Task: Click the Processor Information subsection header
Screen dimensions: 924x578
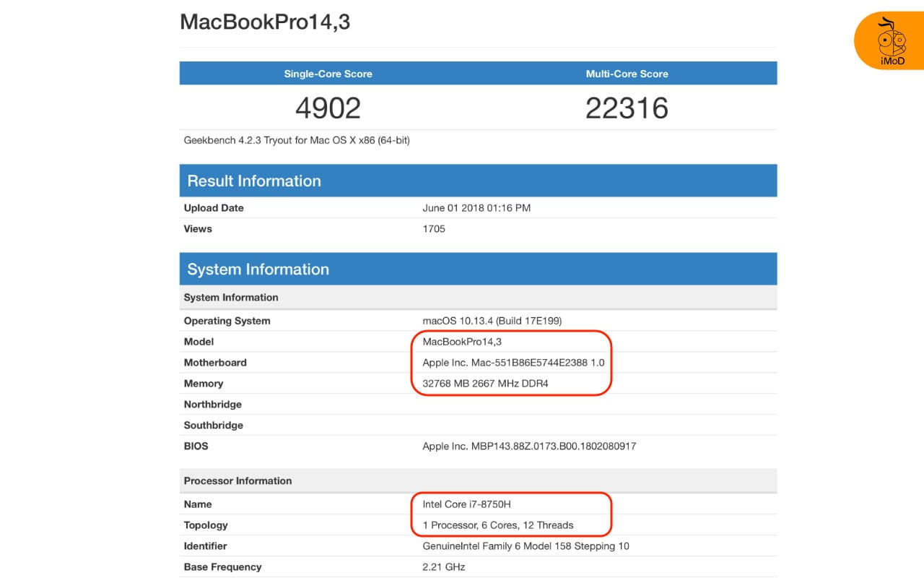Action: point(237,480)
